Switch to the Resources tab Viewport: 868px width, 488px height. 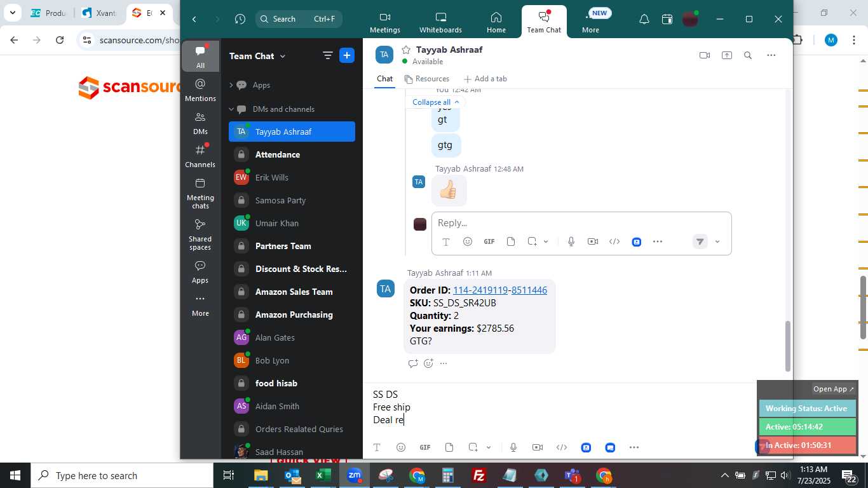427,79
